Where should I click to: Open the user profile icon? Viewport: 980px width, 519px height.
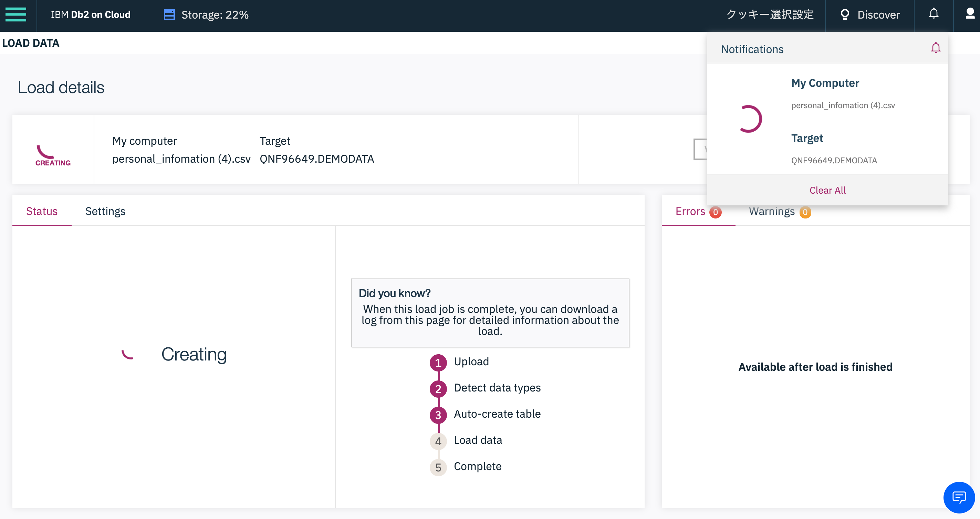[x=970, y=14]
